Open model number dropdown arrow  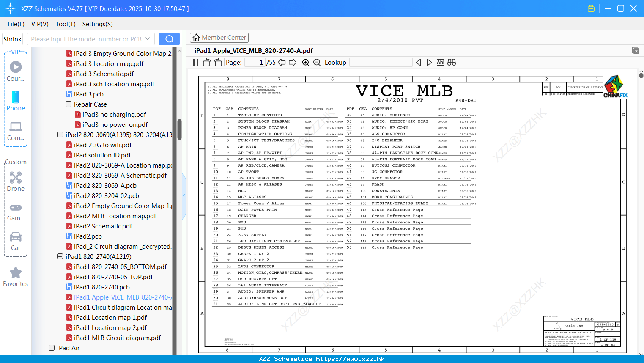(148, 39)
